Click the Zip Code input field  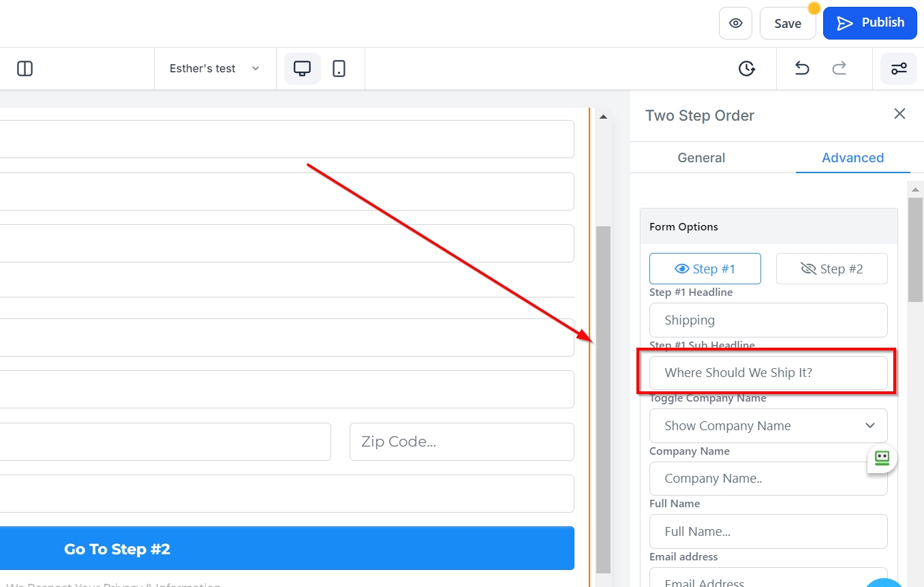(461, 442)
